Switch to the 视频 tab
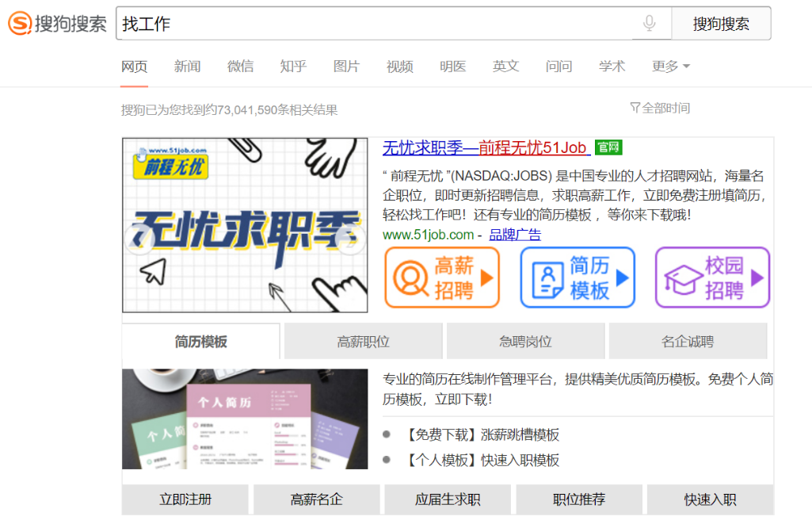This screenshot has width=812, height=524. [400, 67]
